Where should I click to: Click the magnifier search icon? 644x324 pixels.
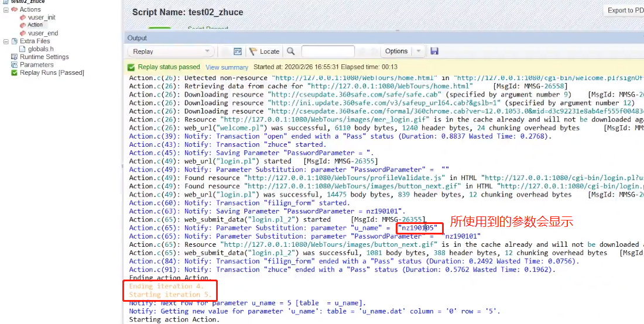tap(291, 51)
